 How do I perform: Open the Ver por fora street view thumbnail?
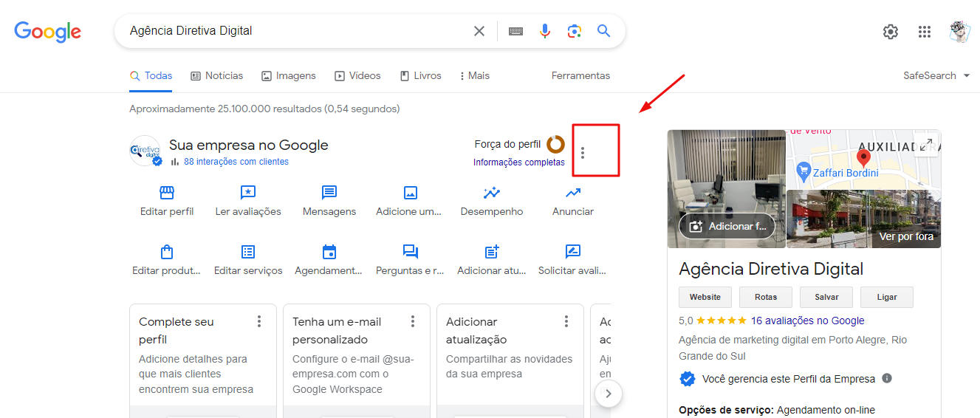[863, 219]
